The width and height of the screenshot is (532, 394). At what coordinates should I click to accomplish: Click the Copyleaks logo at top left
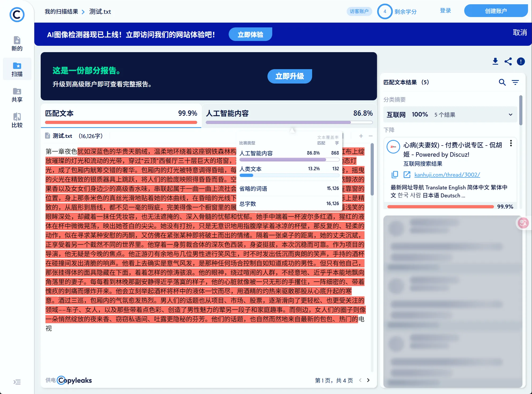click(x=17, y=15)
